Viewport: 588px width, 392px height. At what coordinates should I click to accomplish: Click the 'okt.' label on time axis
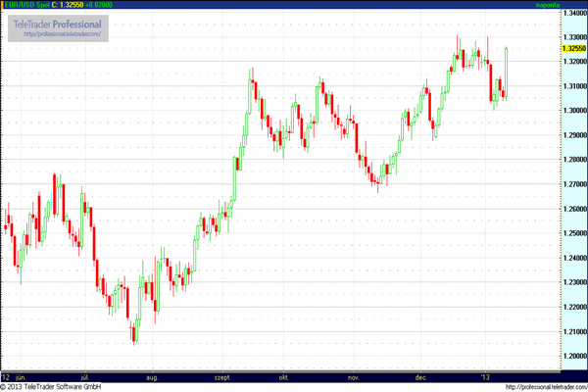[x=285, y=376]
